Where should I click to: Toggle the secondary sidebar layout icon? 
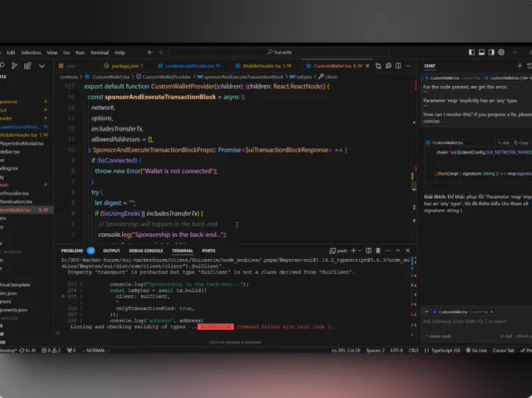coord(491,52)
